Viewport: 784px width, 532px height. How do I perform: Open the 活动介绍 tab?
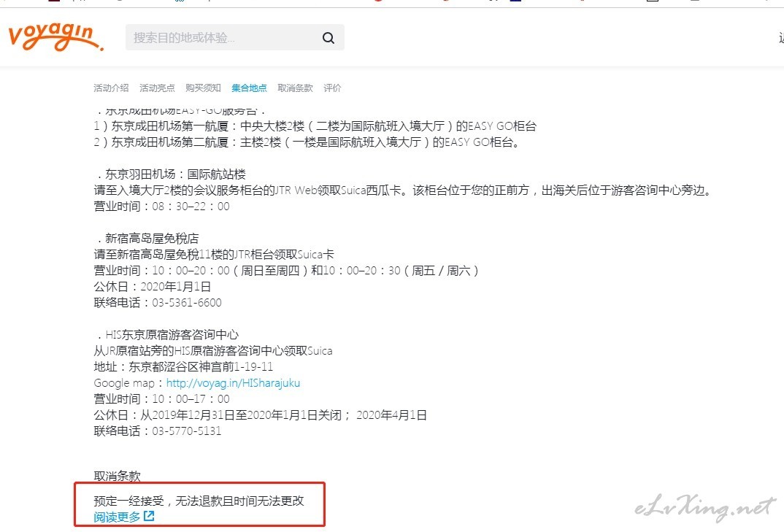(111, 88)
